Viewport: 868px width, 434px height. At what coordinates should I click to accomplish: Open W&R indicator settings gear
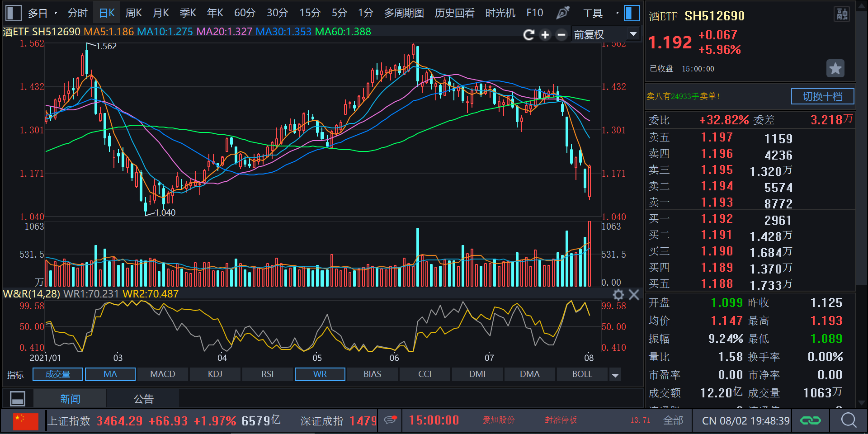pos(618,295)
